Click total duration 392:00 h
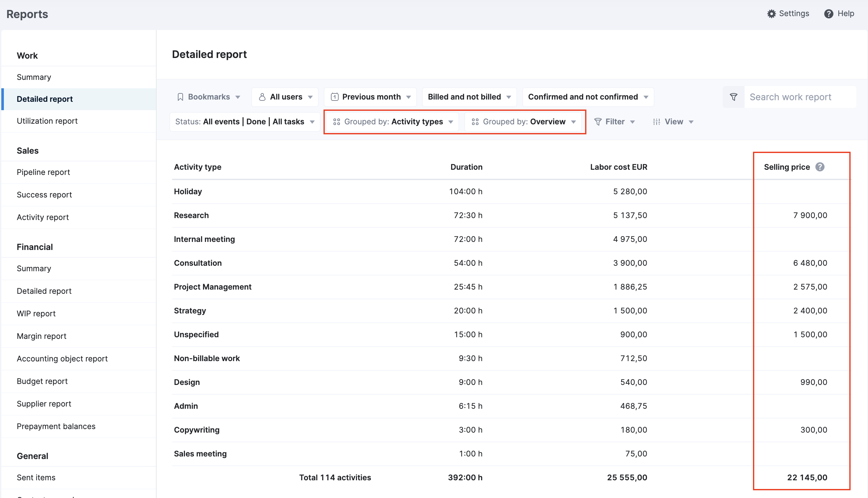This screenshot has width=868, height=498. pyautogui.click(x=465, y=478)
